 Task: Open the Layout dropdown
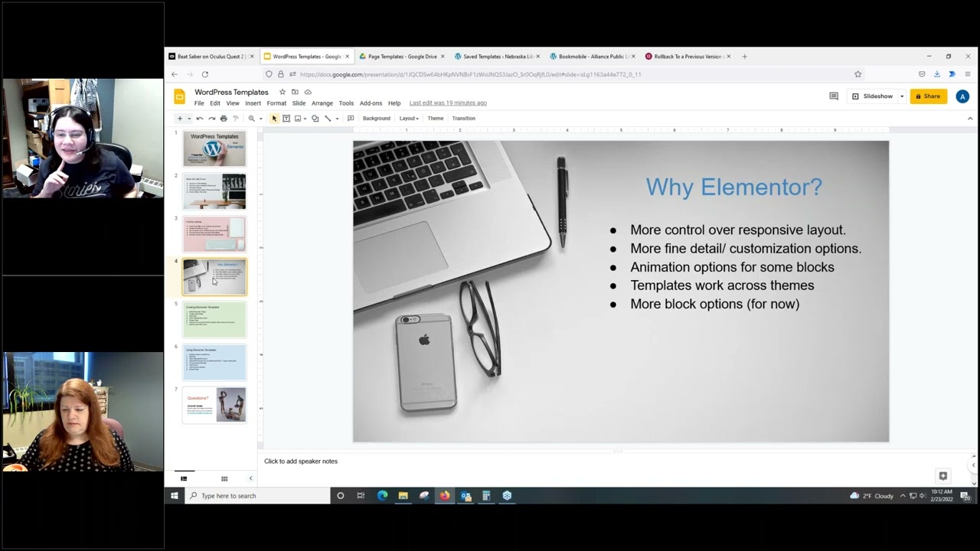coord(409,119)
